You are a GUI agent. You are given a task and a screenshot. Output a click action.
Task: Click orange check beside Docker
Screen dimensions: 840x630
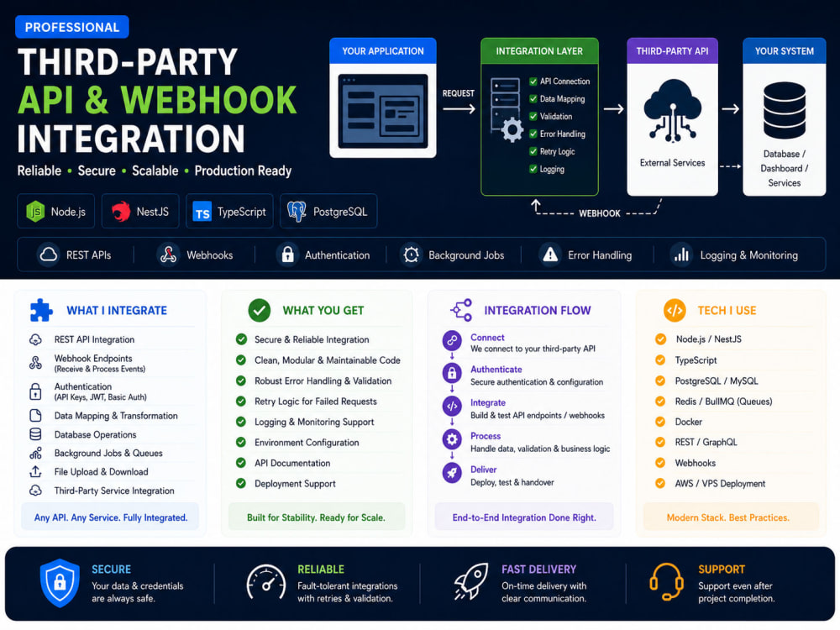(x=660, y=422)
